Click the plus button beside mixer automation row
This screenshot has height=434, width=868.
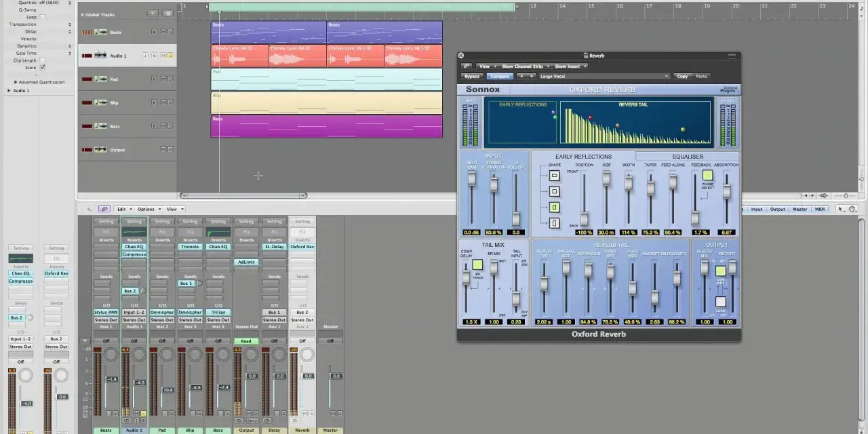[x=85, y=341]
